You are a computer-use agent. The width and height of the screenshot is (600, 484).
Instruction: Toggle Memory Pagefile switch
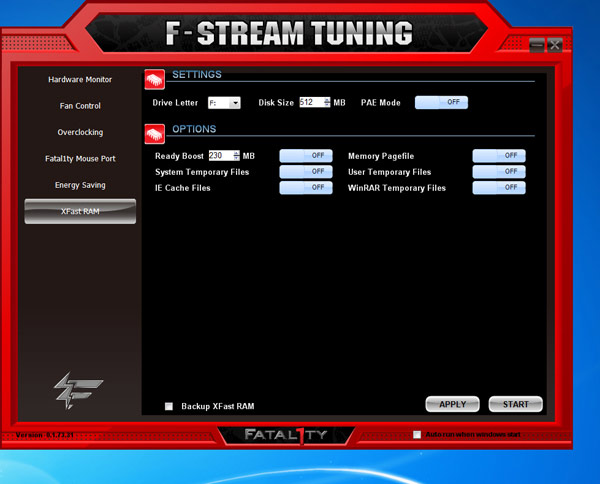pyautogui.click(x=499, y=156)
